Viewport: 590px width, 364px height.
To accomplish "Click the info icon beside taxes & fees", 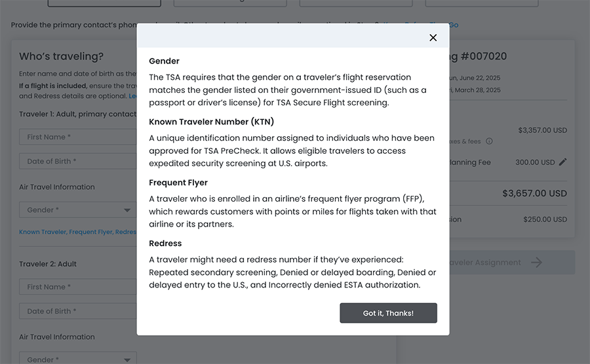I will (x=489, y=141).
